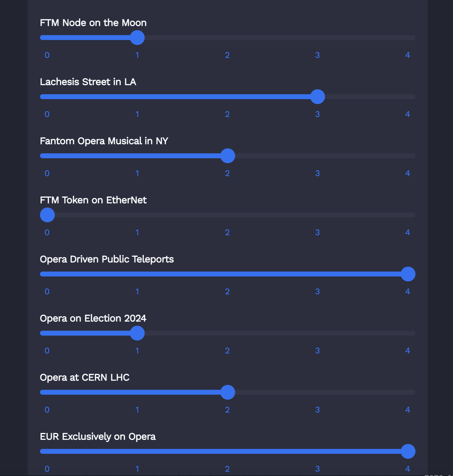
Task: Select value 0 under Opera at CERN LHC
Action: point(47,409)
